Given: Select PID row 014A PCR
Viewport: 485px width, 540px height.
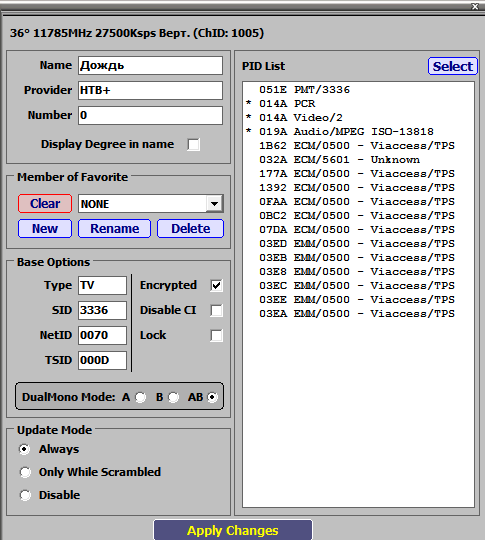Looking at the screenshot, I should [358, 104].
